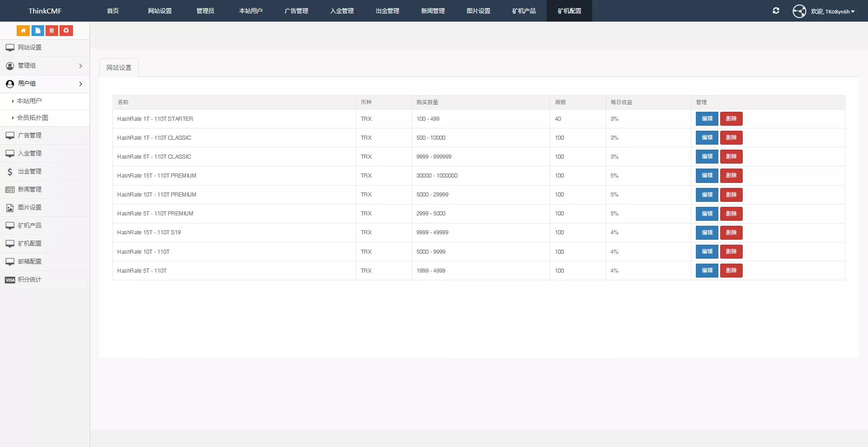Edit the HashRate 1T - 110T STARTER row
Viewport: 868px width, 447px height.
(x=707, y=119)
